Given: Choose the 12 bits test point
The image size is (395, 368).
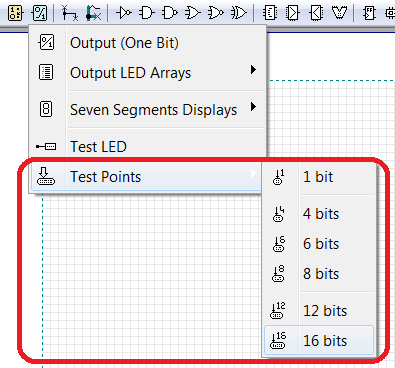Looking at the screenshot, I should pos(319,311).
